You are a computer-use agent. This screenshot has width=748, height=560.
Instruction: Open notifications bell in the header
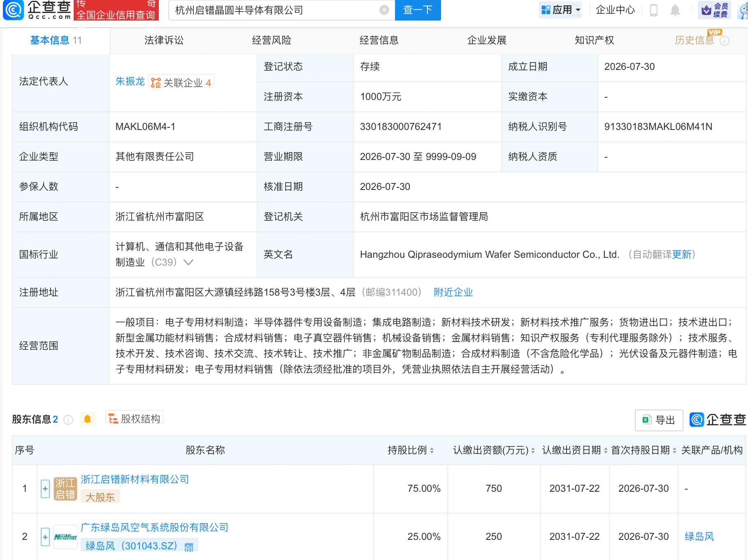point(675,10)
